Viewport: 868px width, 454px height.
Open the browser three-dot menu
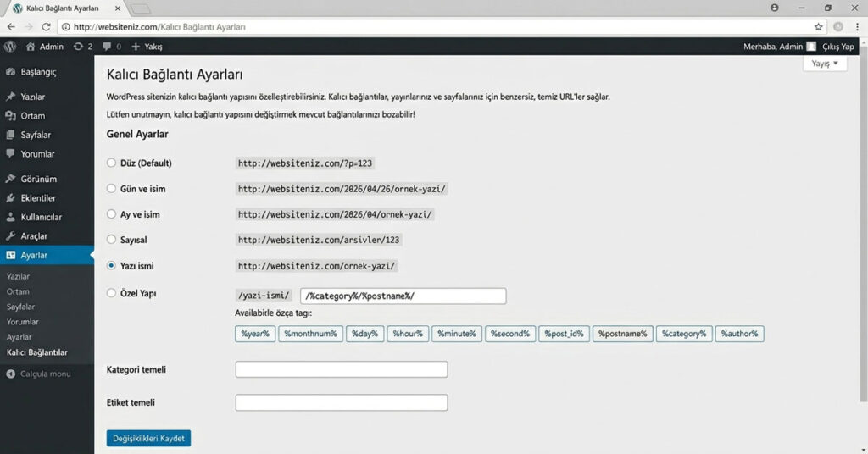tap(857, 26)
